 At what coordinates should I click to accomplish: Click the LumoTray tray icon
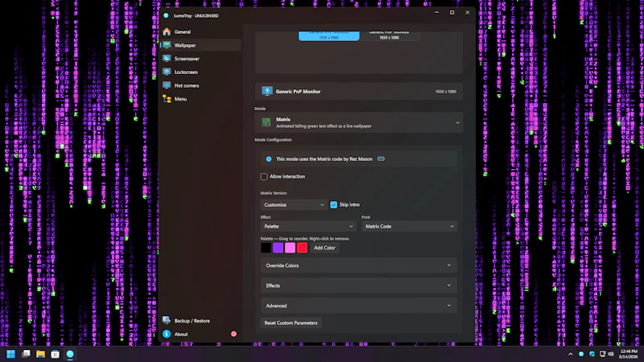click(581, 354)
